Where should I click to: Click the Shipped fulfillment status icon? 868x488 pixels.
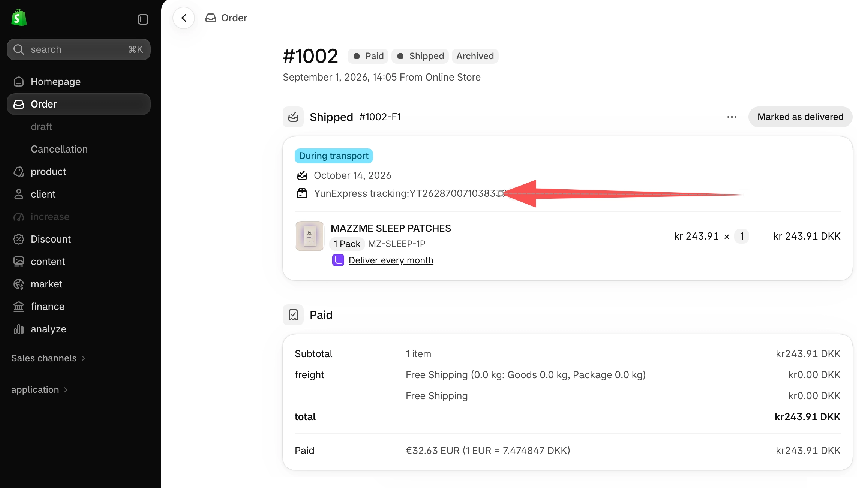(293, 117)
